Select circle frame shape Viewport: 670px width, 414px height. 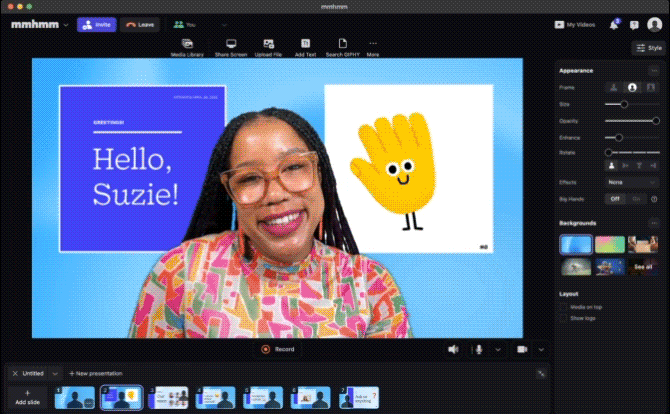[632, 88]
